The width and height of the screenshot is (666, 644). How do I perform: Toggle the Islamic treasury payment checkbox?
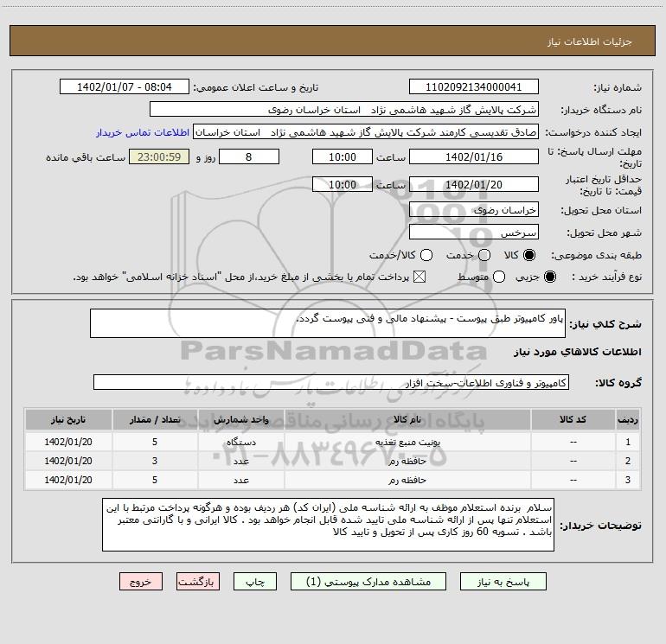pyautogui.click(x=419, y=277)
